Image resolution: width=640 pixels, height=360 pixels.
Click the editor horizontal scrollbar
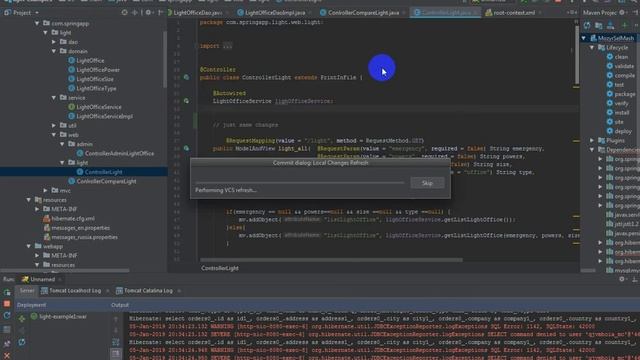click(331, 260)
